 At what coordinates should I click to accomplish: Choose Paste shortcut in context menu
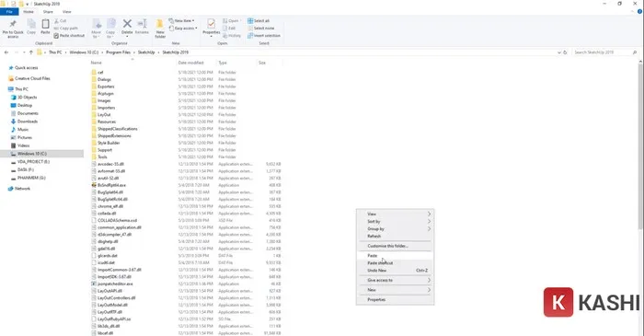click(395, 263)
